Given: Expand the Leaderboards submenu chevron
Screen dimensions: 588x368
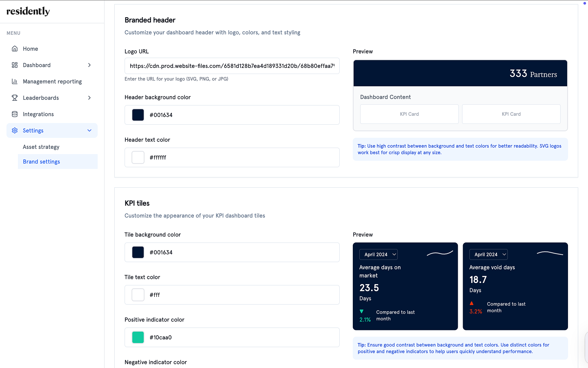Looking at the screenshot, I should coord(89,98).
